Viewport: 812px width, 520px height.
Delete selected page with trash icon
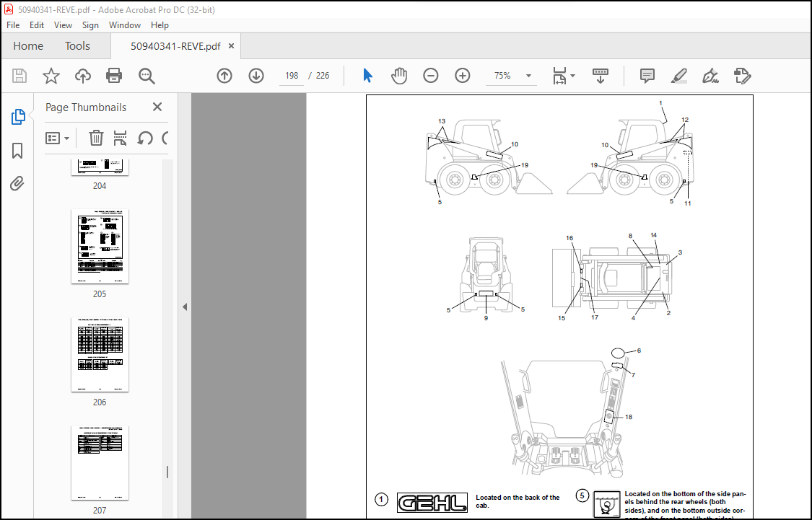click(x=96, y=138)
